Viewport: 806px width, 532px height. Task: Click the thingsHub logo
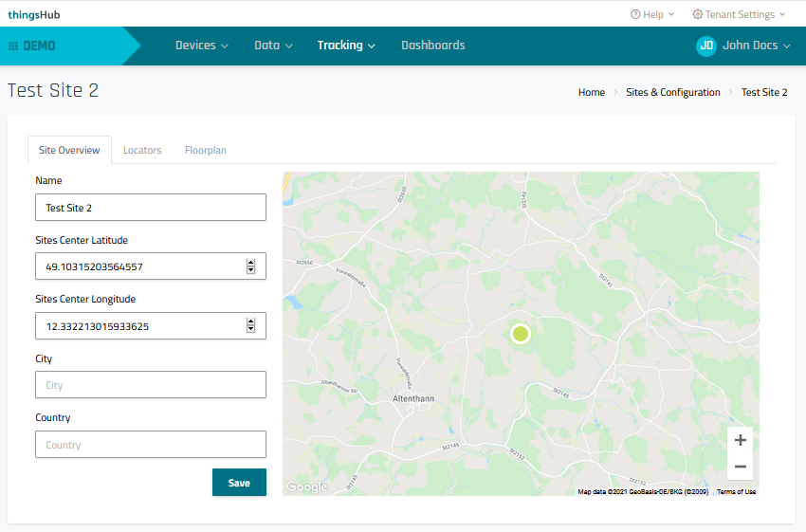(34, 14)
